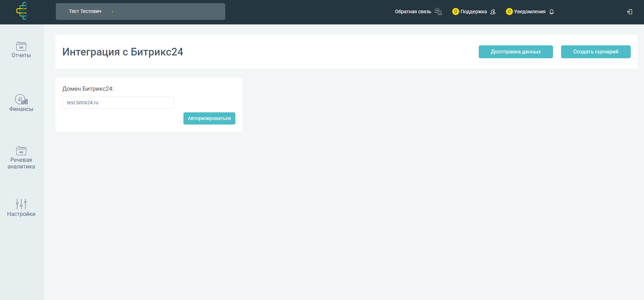The height and width of the screenshot is (300, 644).
Task: Open the Поддержка link
Action: 473,12
